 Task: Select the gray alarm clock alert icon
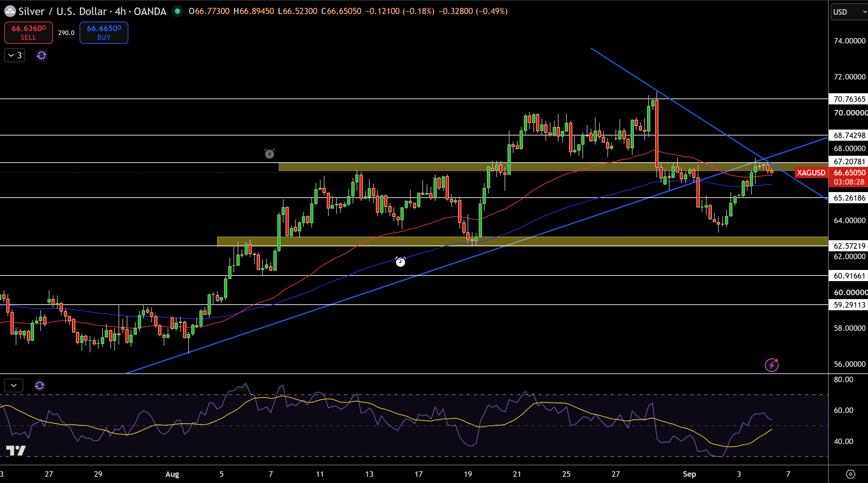point(269,153)
